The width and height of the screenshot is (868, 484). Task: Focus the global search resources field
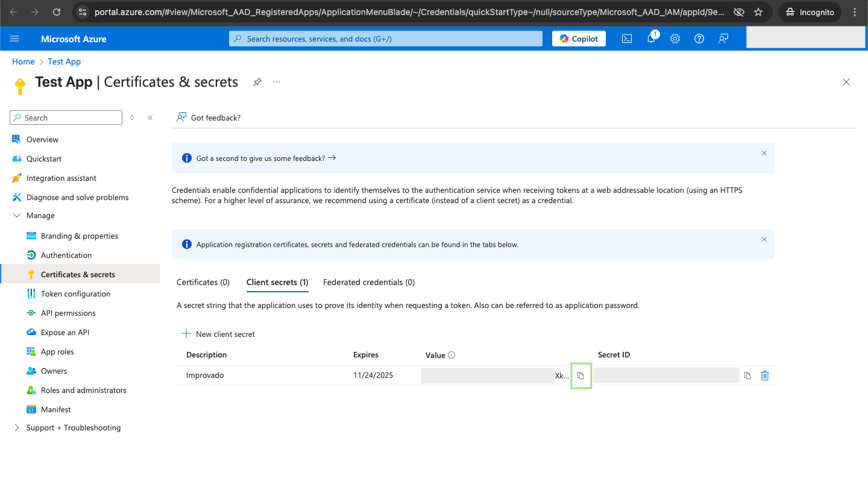(386, 39)
